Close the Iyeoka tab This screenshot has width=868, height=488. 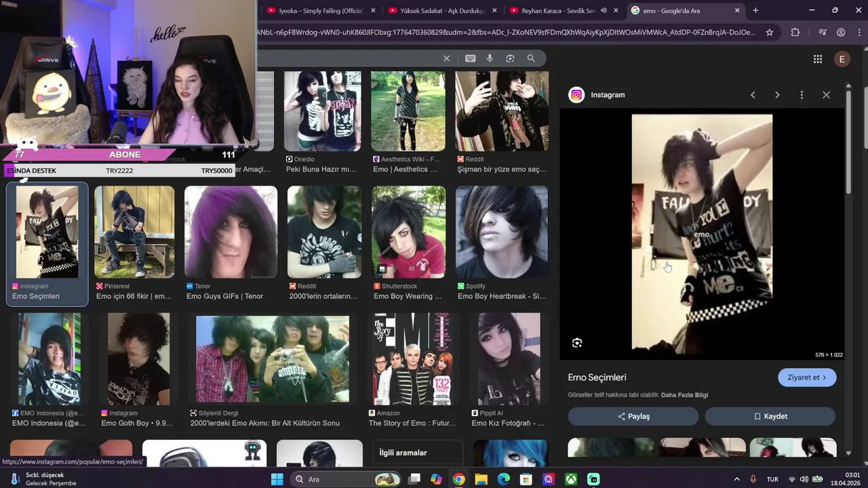pos(373,10)
